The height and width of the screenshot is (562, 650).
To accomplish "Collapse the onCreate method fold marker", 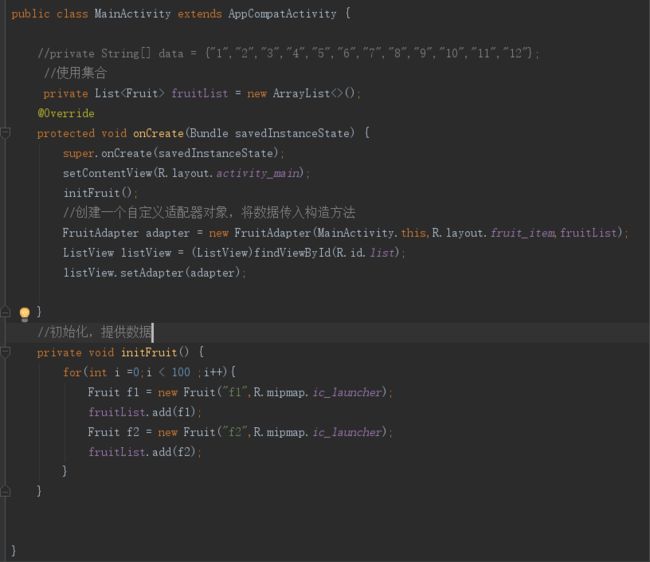I will pos(5,133).
